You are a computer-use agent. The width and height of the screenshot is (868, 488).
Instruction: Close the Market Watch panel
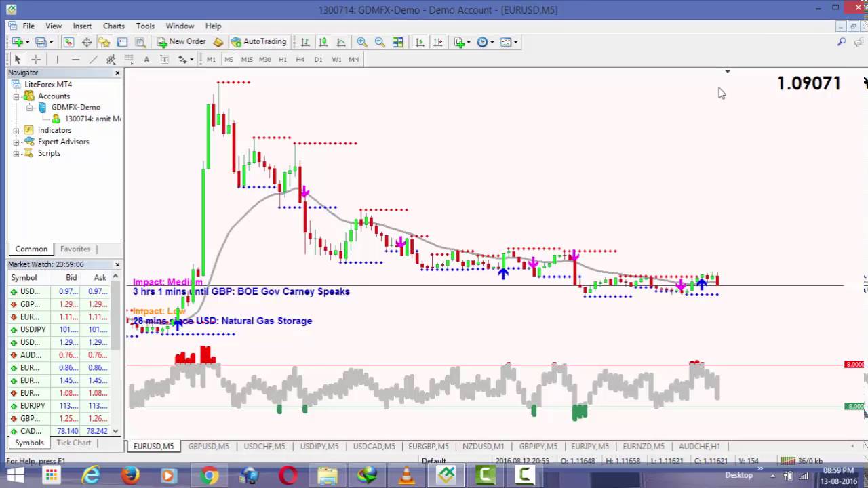117,264
